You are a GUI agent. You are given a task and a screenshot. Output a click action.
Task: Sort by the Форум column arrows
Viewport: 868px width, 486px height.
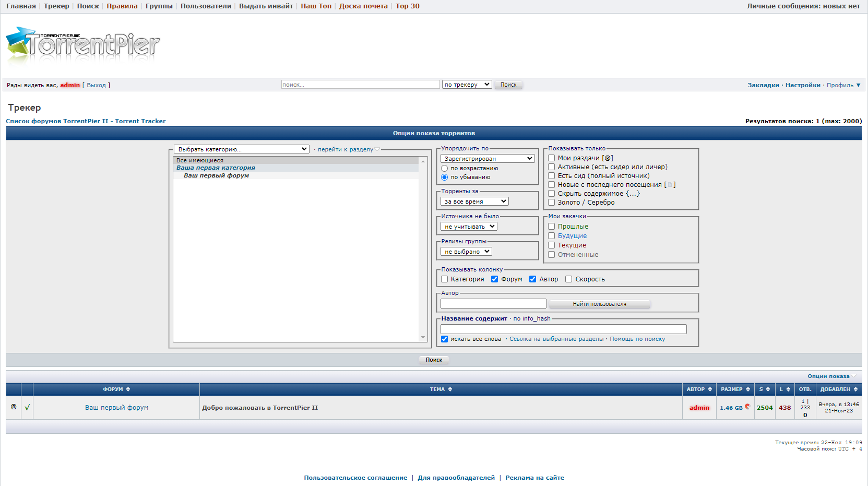128,389
